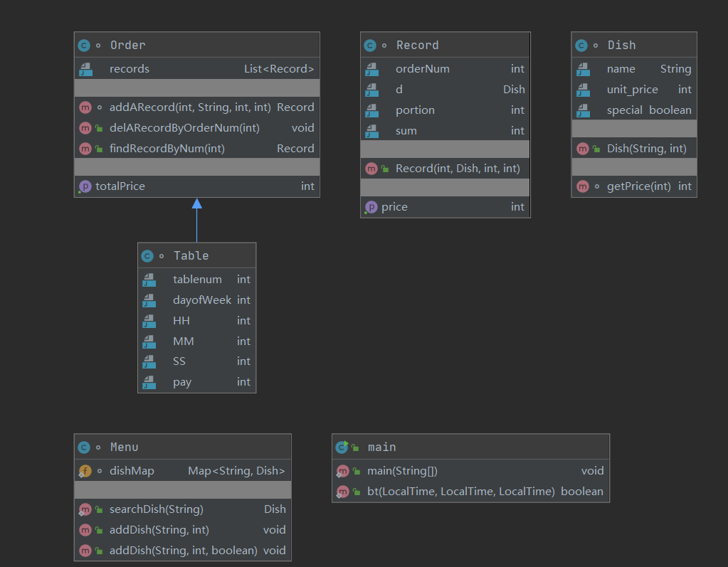Image resolution: width=728 pixels, height=567 pixels.
Task: Click the method icon of getPrice(int)
Action: (582, 186)
